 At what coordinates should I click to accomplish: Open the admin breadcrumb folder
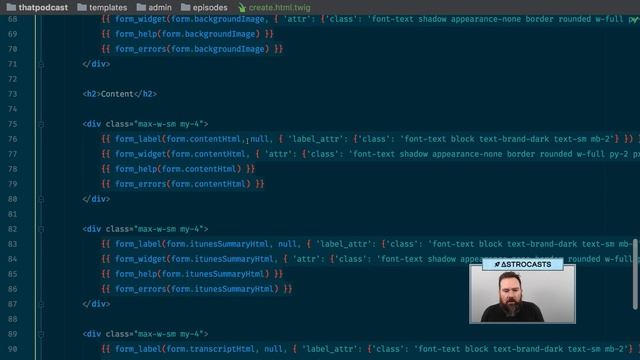(x=154, y=7)
